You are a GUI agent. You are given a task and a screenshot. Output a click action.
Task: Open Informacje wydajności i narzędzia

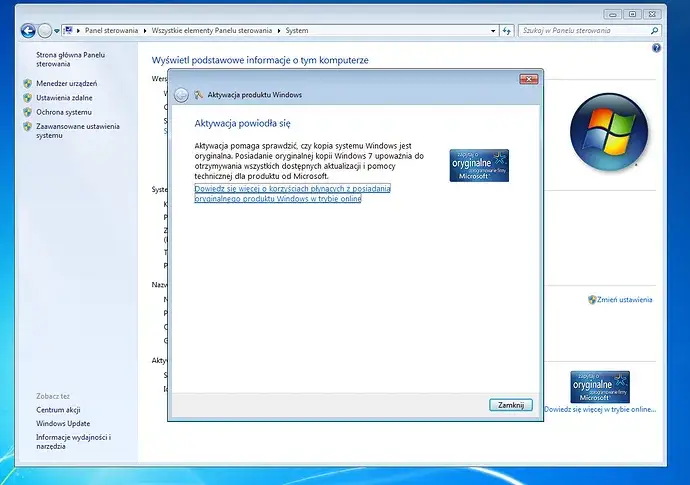(x=73, y=442)
